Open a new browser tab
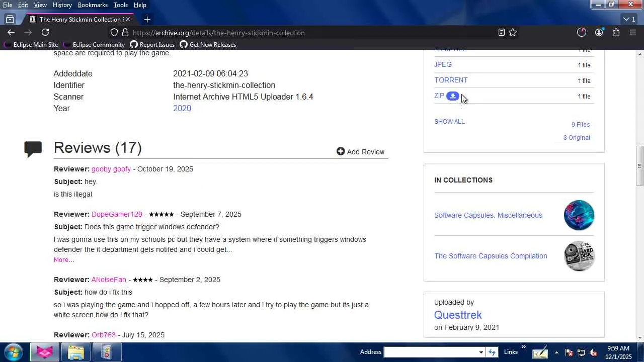This screenshot has height=362, width=644. 147,19
